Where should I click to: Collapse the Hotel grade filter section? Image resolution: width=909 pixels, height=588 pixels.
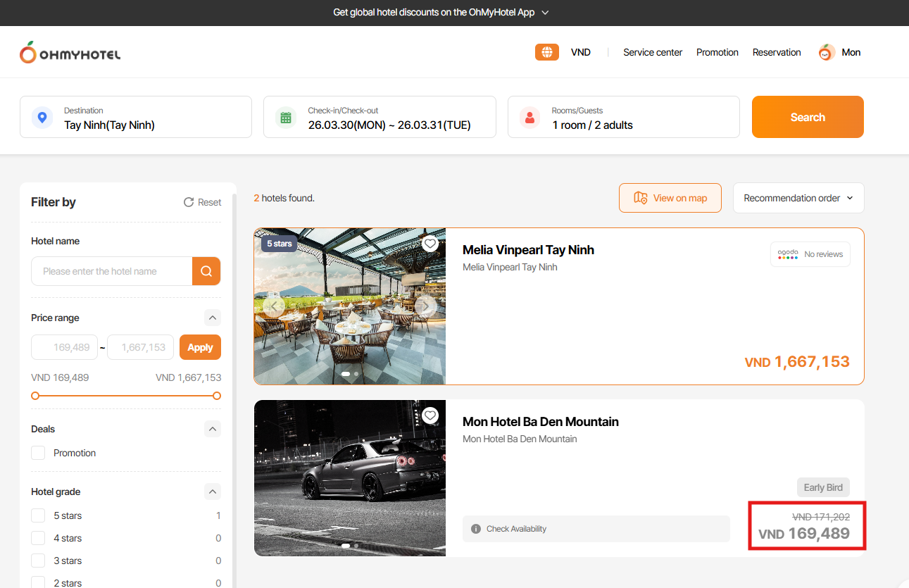(x=213, y=492)
